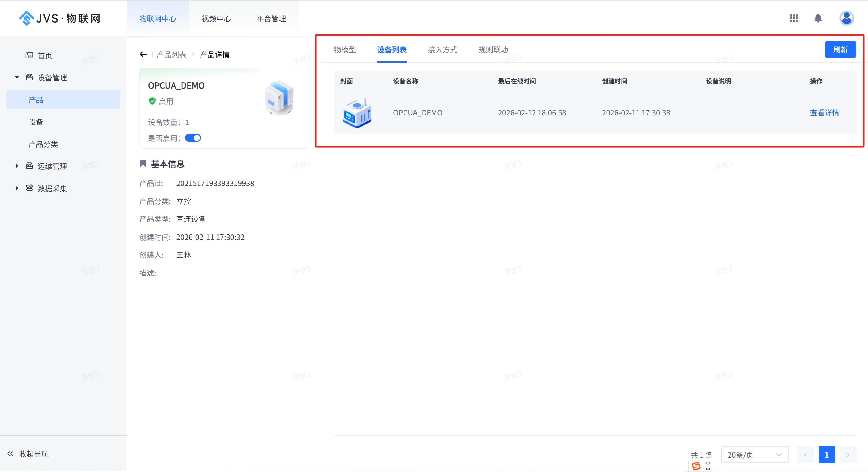
Task: Click the back arrow beside 产品列表
Action: tap(143, 54)
